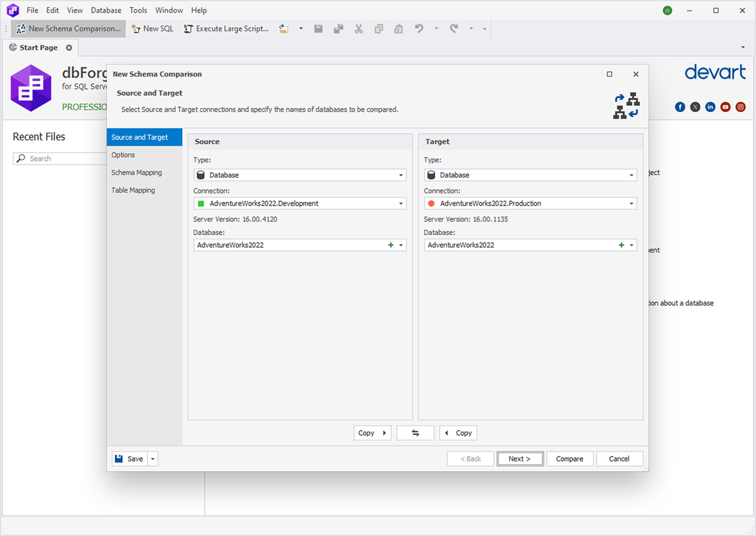The image size is (756, 536).
Task: Open the Database menu
Action: 106,10
